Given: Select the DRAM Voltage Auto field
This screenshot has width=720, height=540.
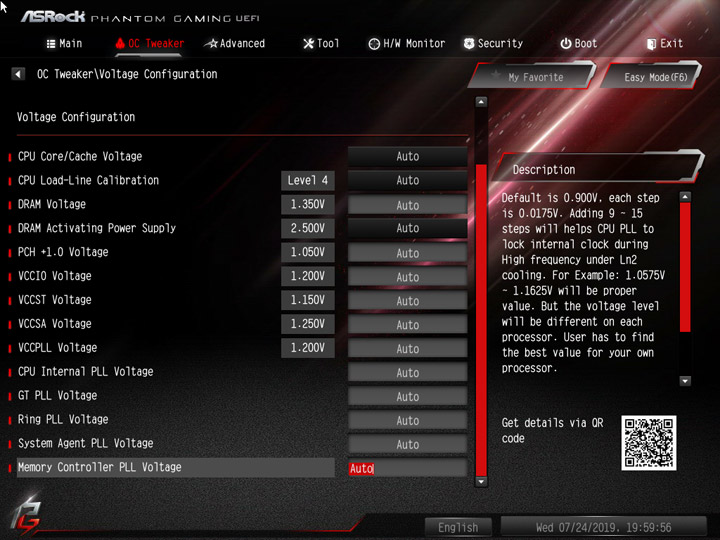Looking at the screenshot, I should 408,204.
